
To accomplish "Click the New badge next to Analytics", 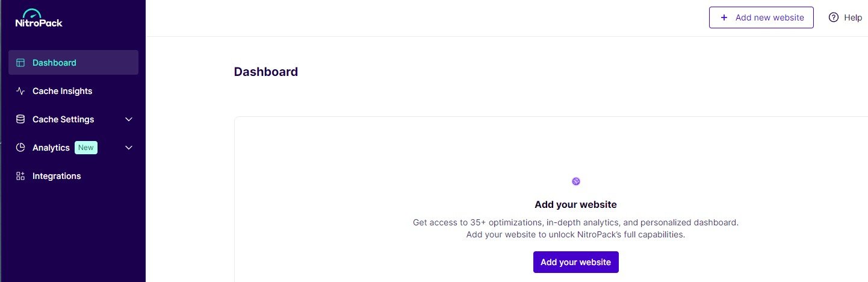I will pyautogui.click(x=86, y=148).
